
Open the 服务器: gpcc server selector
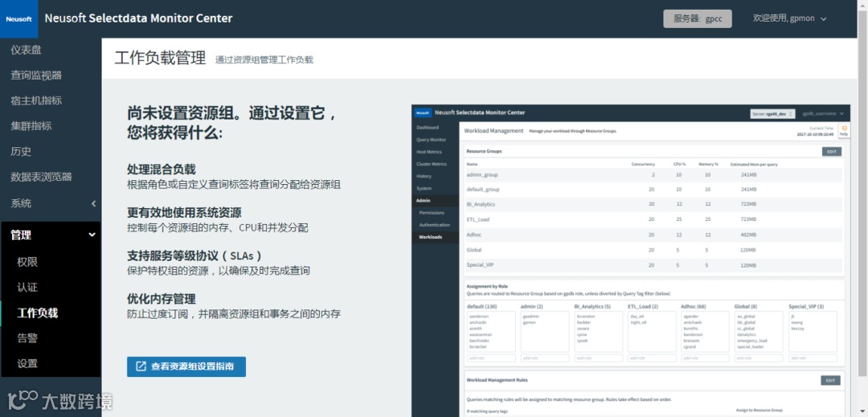pyautogui.click(x=698, y=18)
